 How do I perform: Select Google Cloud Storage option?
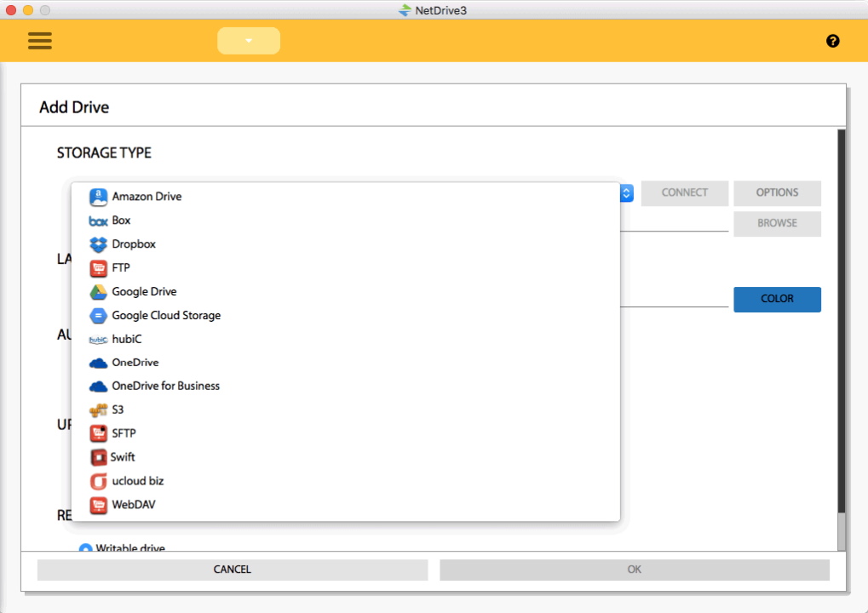point(346,315)
